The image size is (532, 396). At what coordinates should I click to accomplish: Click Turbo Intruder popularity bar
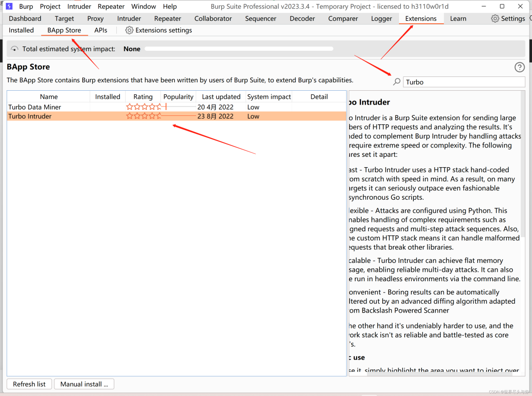coord(178,116)
